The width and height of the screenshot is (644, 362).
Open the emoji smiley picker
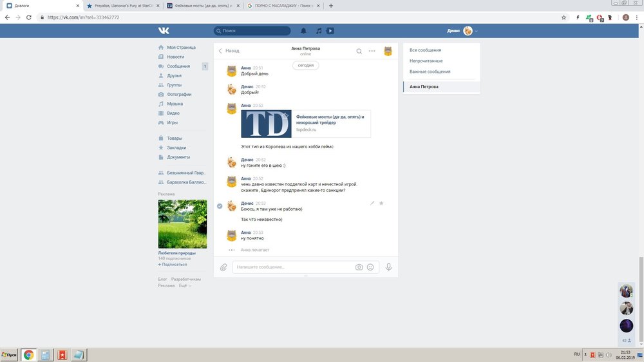pyautogui.click(x=370, y=267)
